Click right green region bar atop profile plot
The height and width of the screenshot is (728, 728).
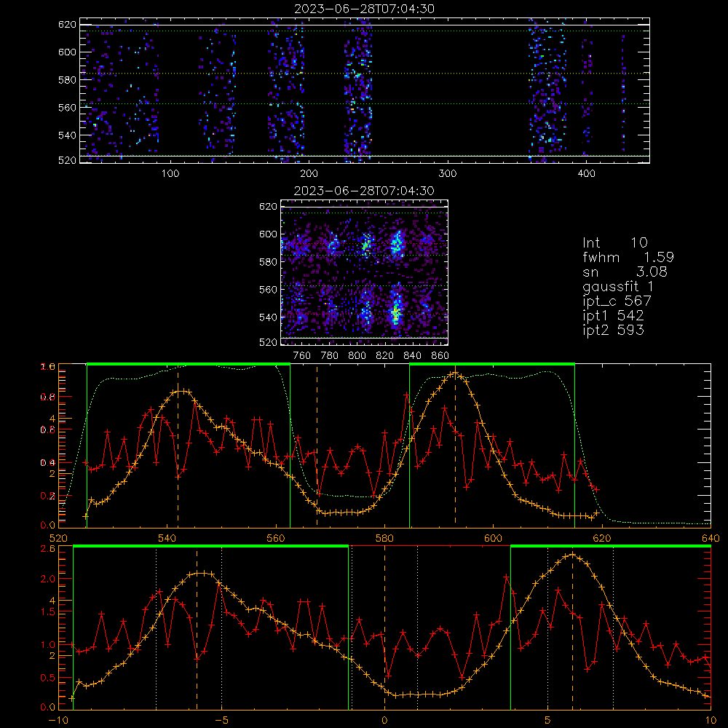(x=492, y=364)
